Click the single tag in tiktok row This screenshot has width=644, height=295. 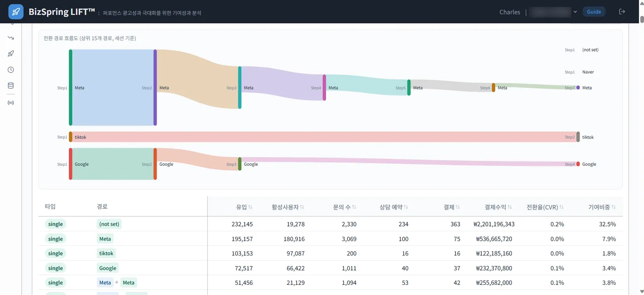pos(56,253)
